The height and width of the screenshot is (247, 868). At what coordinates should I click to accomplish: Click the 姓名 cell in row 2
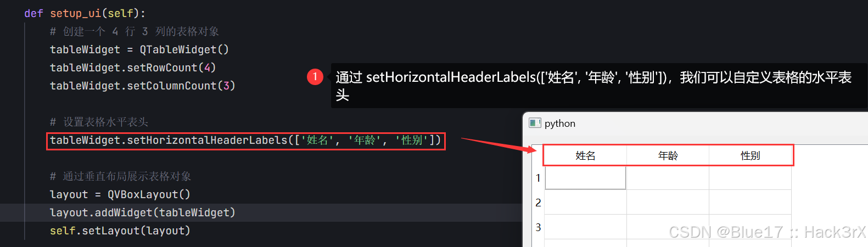(x=585, y=203)
